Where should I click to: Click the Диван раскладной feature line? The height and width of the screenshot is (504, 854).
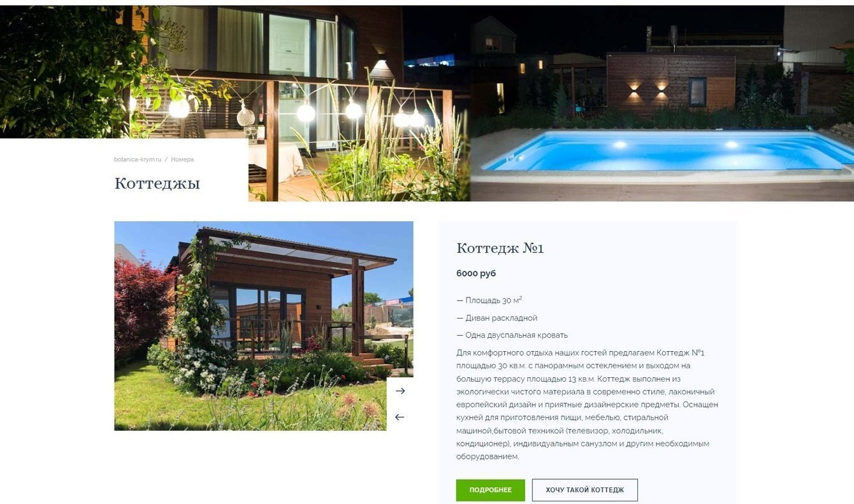pos(497,318)
